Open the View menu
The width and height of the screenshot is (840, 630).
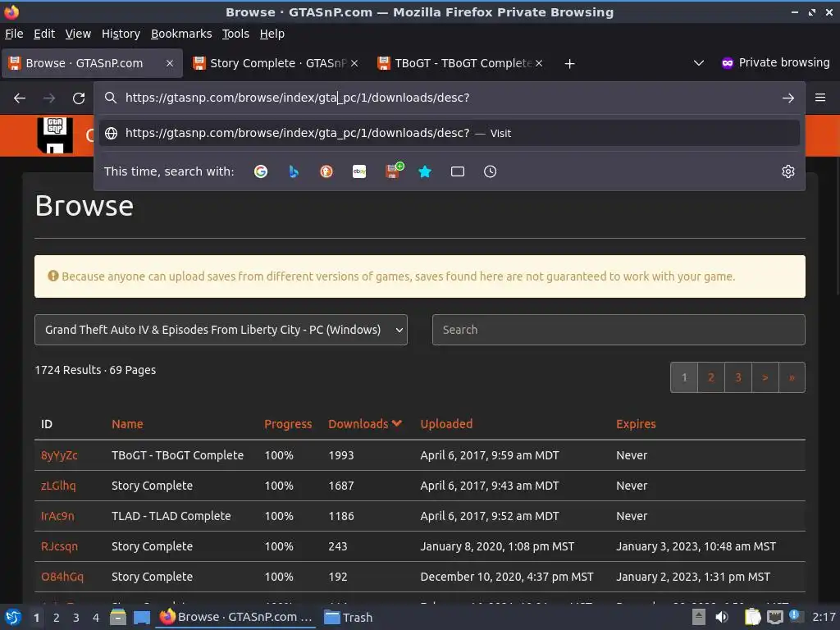pos(78,34)
